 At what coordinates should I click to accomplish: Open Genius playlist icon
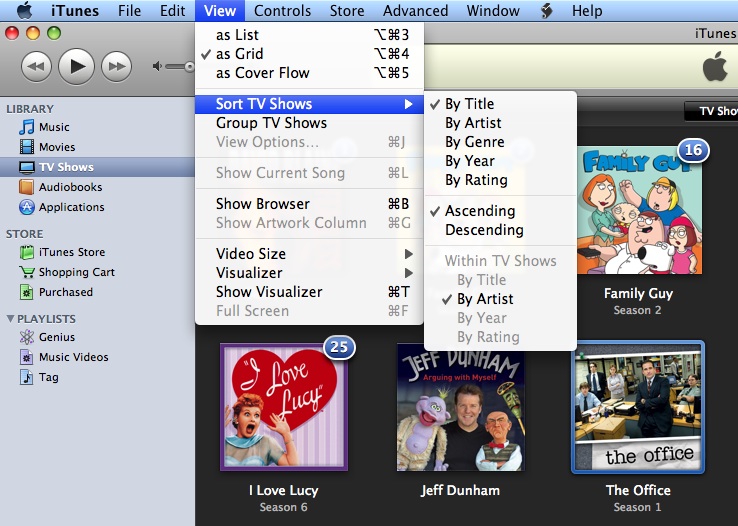coord(27,337)
